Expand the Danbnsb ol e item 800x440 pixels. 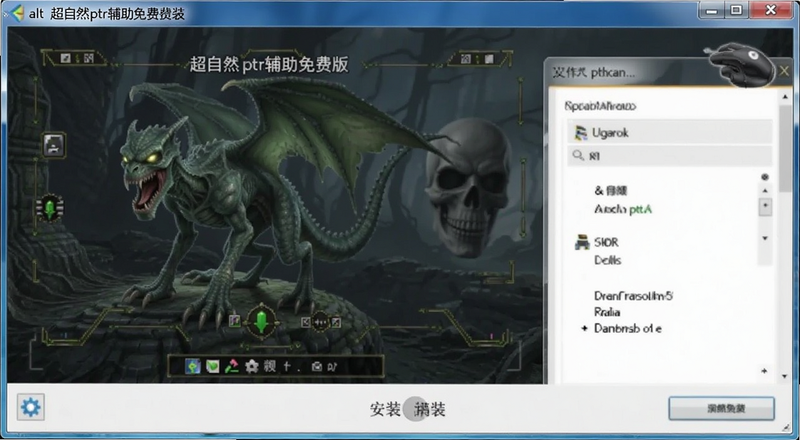(x=585, y=328)
